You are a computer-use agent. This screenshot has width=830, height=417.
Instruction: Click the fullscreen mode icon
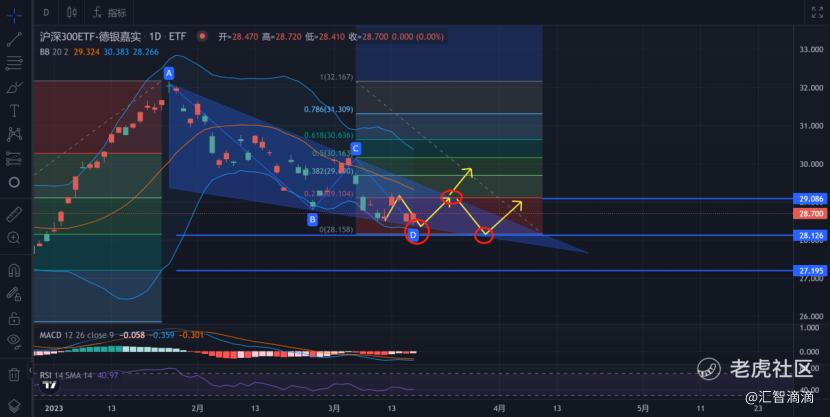point(817,12)
